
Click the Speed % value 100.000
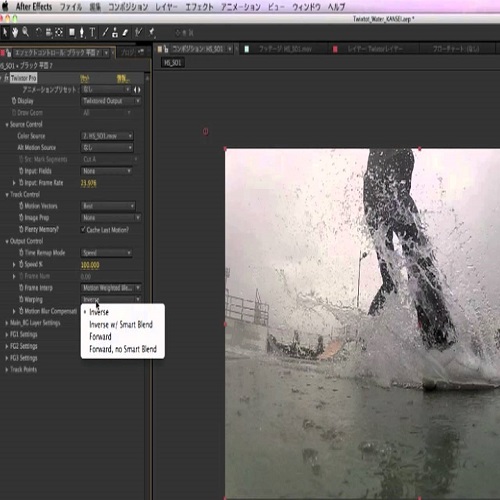coord(90,265)
